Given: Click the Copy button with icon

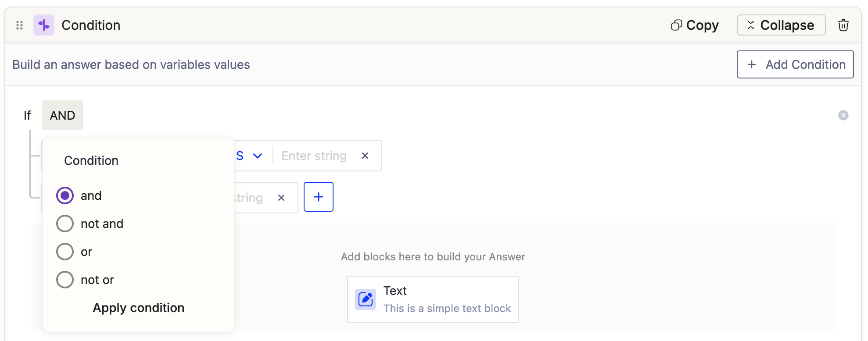Looking at the screenshot, I should 695,25.
